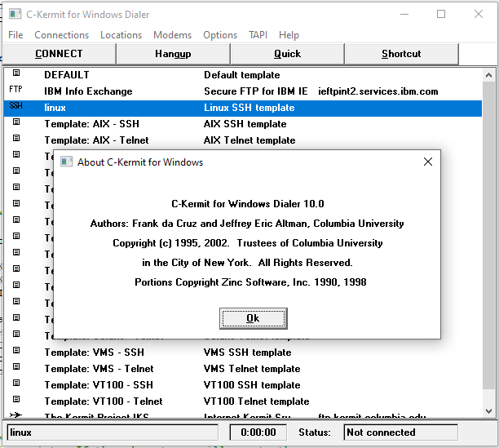Click the VMS Telnet template description

coord(252,368)
